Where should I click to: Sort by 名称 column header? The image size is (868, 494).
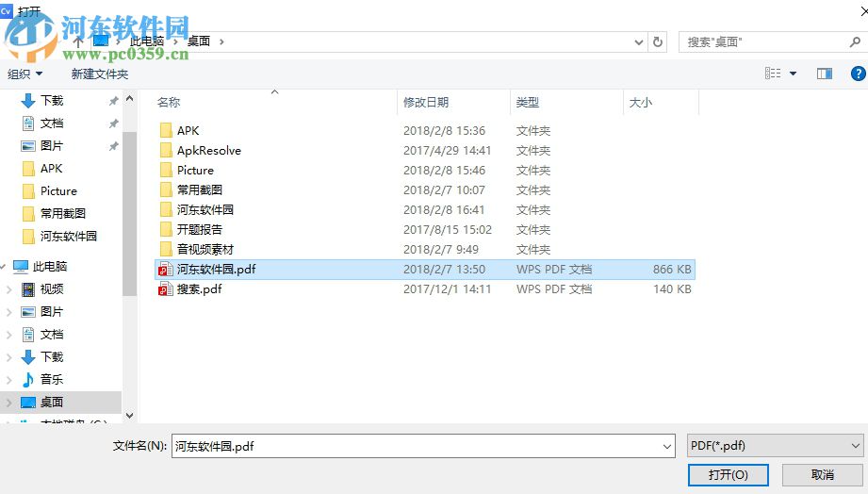(169, 103)
